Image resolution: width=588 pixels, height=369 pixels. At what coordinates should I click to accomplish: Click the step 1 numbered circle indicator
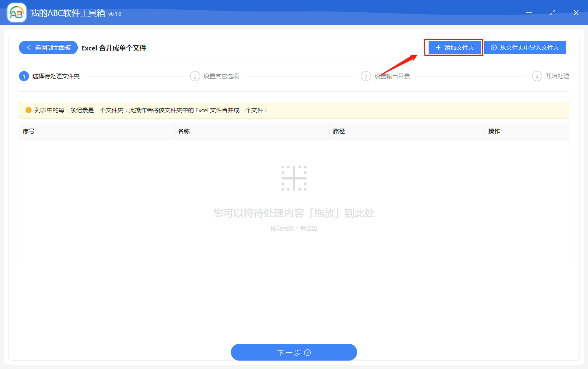click(x=24, y=76)
